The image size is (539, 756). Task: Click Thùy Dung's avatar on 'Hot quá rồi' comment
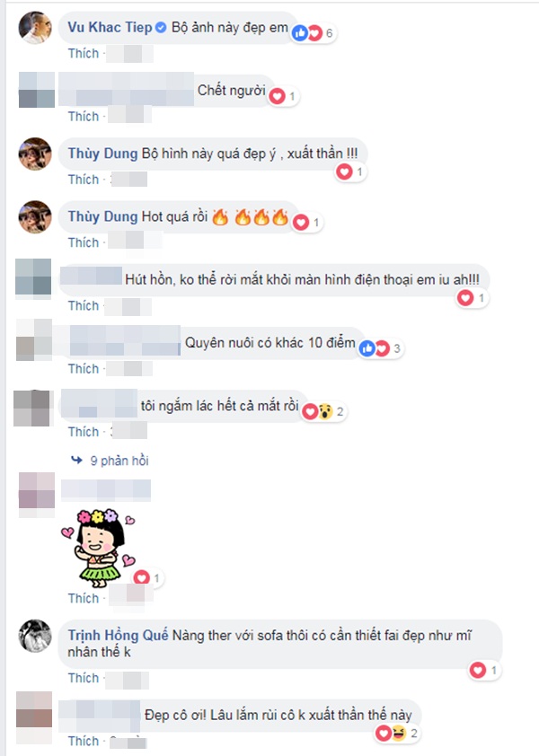tap(35, 217)
